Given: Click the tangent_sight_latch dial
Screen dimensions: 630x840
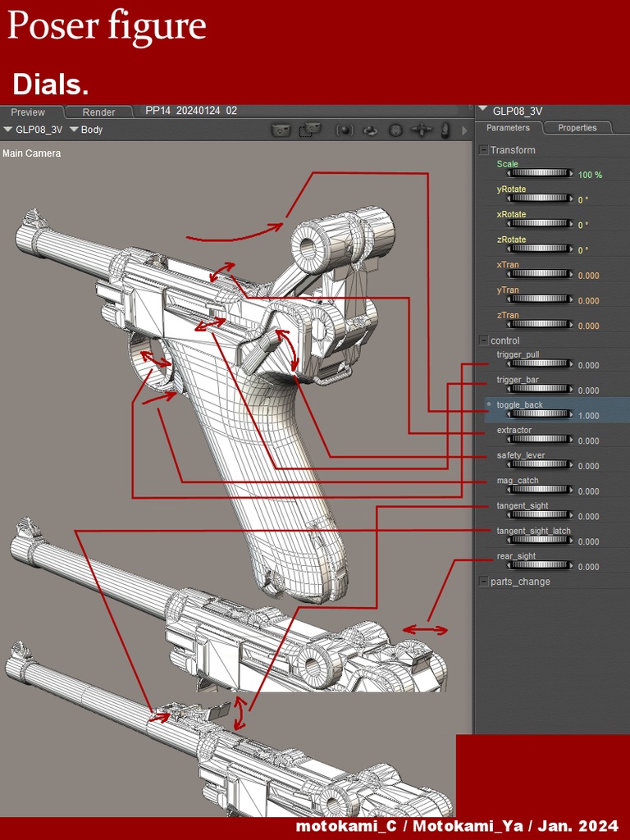Looking at the screenshot, I should point(540,540).
